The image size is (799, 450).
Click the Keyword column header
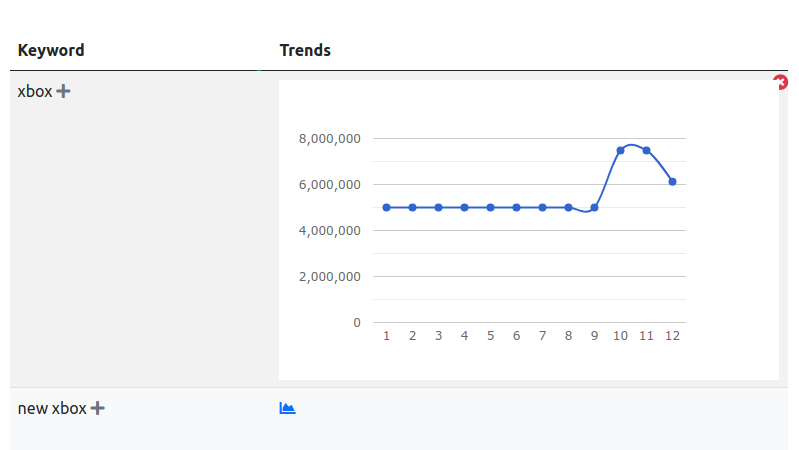coord(51,50)
